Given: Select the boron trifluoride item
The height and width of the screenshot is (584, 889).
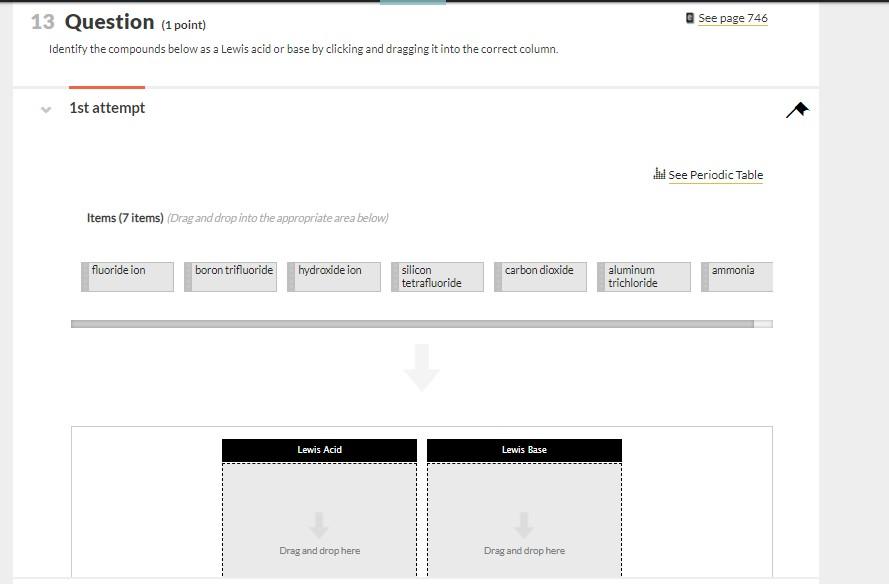Looking at the screenshot, I should point(231,277).
